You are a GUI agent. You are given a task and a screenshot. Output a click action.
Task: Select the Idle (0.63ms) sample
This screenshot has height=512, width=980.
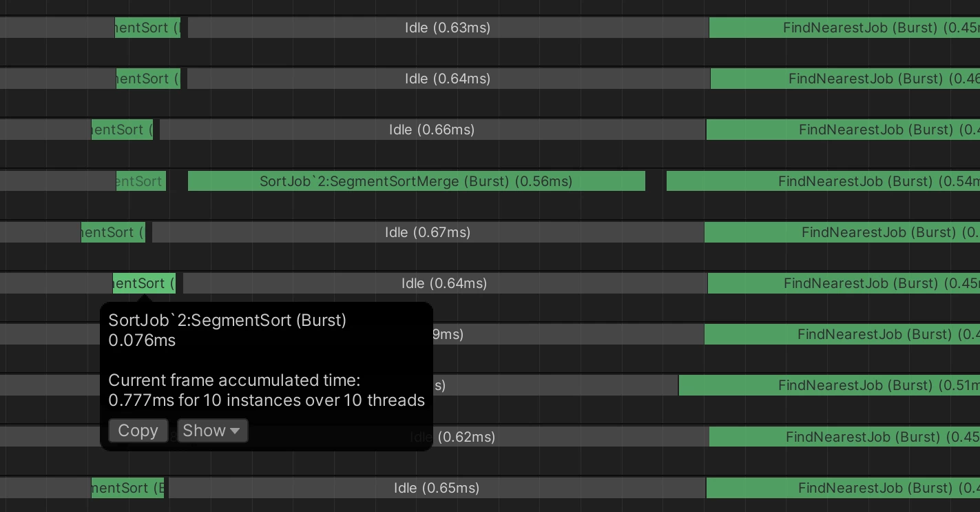448,28
